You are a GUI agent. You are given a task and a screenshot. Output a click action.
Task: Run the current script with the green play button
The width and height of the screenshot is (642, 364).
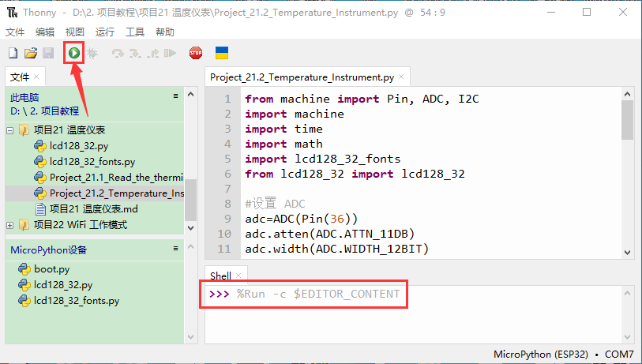click(73, 53)
